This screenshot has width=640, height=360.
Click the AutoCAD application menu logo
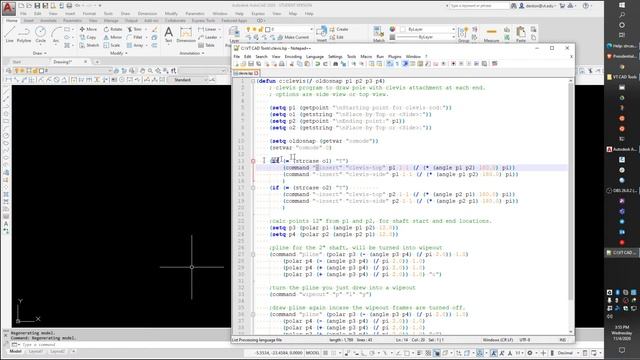(9, 8)
